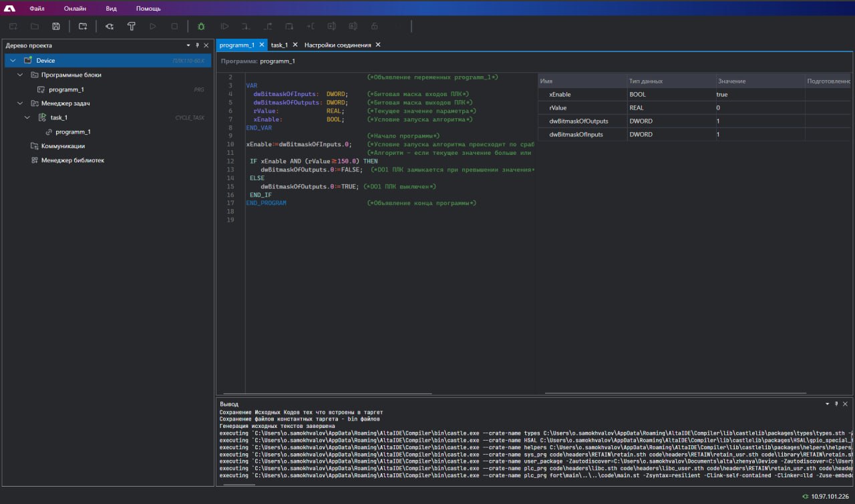The height and width of the screenshot is (504, 855).
Task: Close the Настройки соединения tab
Action: point(378,45)
